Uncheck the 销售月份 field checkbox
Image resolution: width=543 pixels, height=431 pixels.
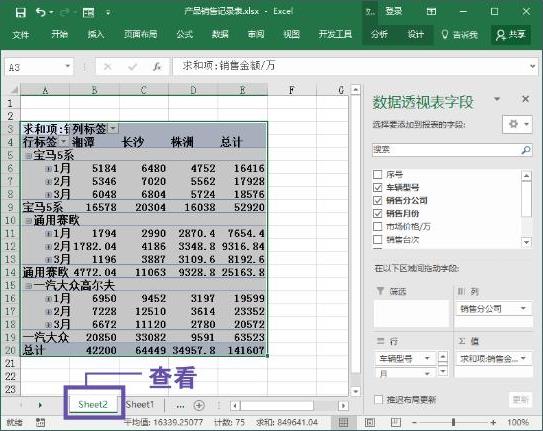[378, 213]
